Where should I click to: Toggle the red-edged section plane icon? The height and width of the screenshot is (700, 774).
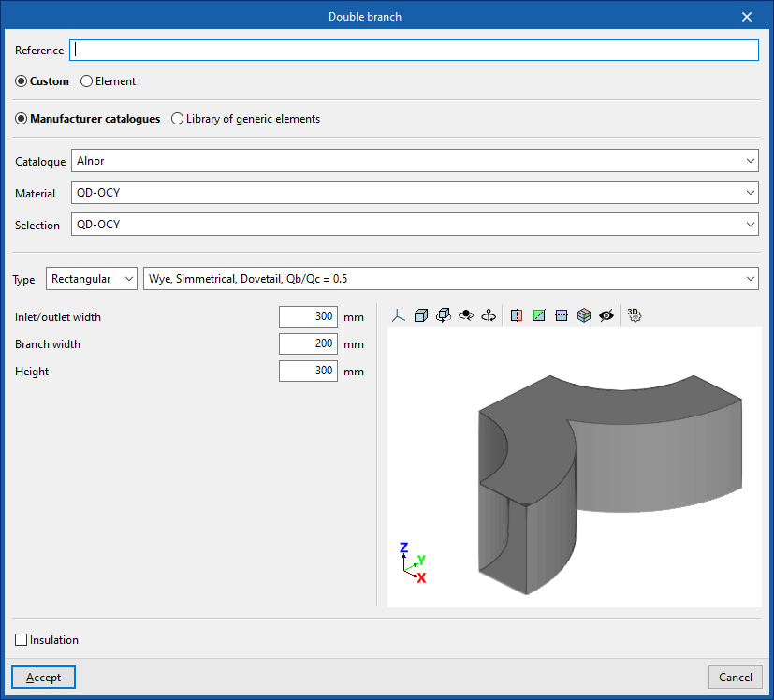pyautogui.click(x=517, y=316)
